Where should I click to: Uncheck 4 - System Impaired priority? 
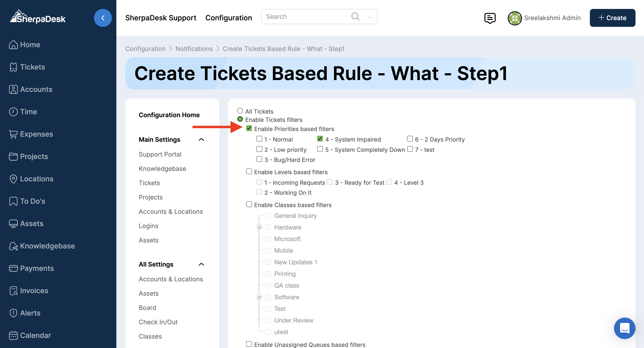click(x=320, y=139)
